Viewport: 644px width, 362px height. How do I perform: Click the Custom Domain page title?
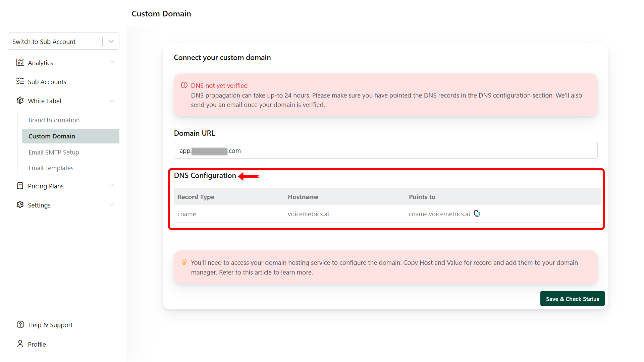[x=161, y=13]
